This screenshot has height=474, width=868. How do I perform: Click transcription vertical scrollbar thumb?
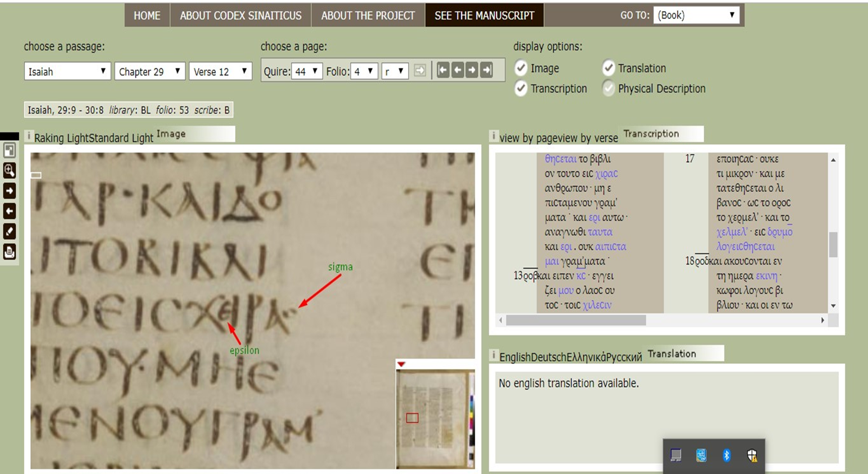point(833,244)
